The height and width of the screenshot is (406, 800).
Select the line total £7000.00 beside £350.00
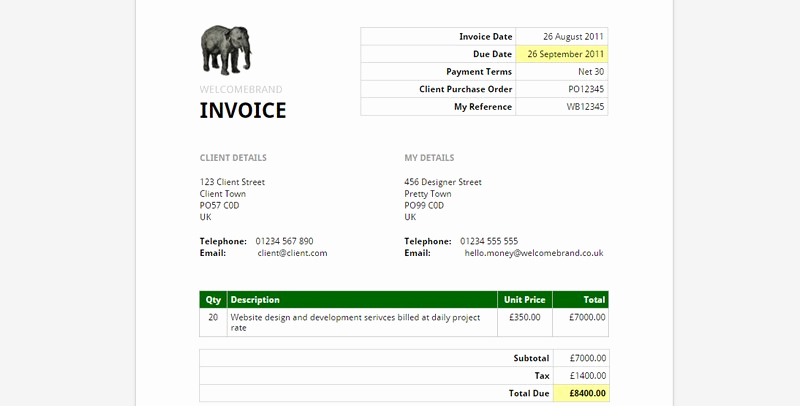[587, 317]
